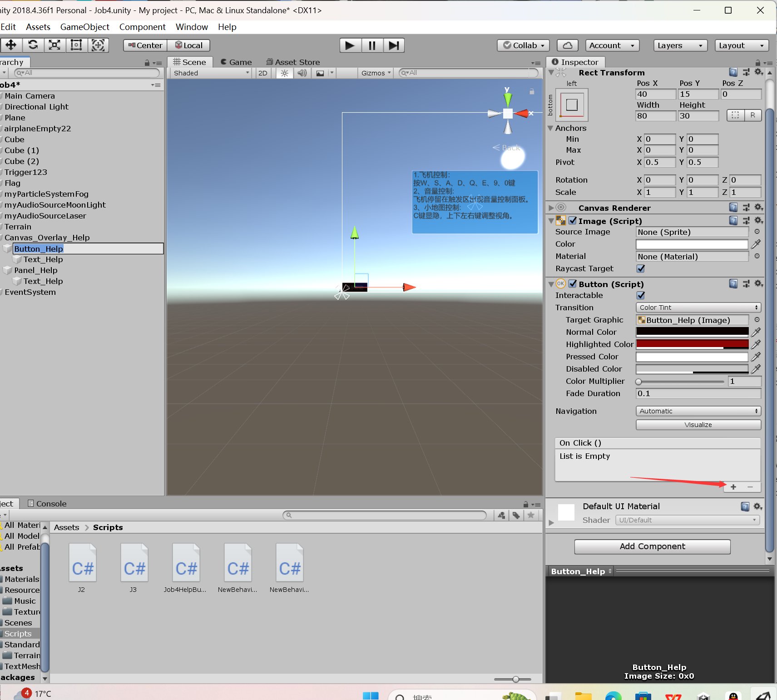Toggle scene effects image icon
This screenshot has width=777, height=700.
(x=320, y=73)
